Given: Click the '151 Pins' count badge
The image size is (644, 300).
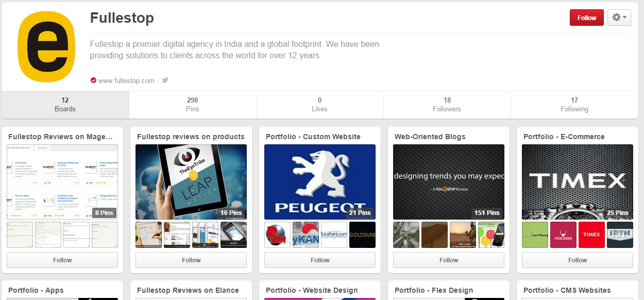Looking at the screenshot, I should point(487,212).
